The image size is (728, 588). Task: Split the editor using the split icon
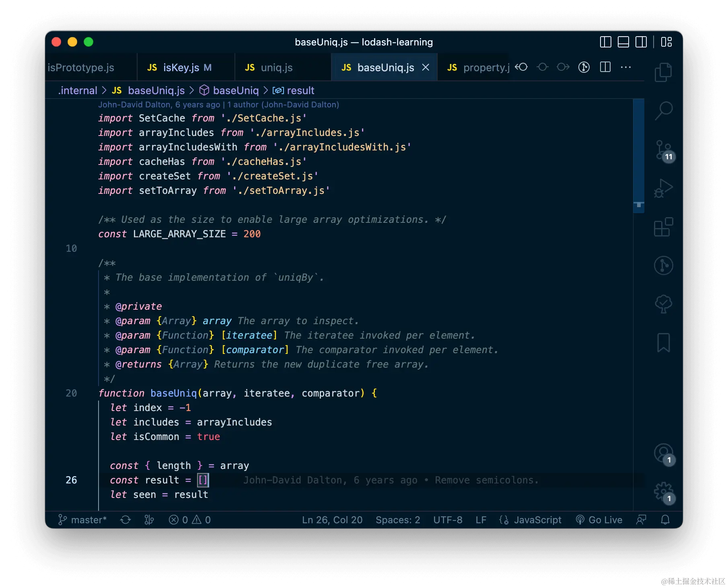pyautogui.click(x=605, y=67)
